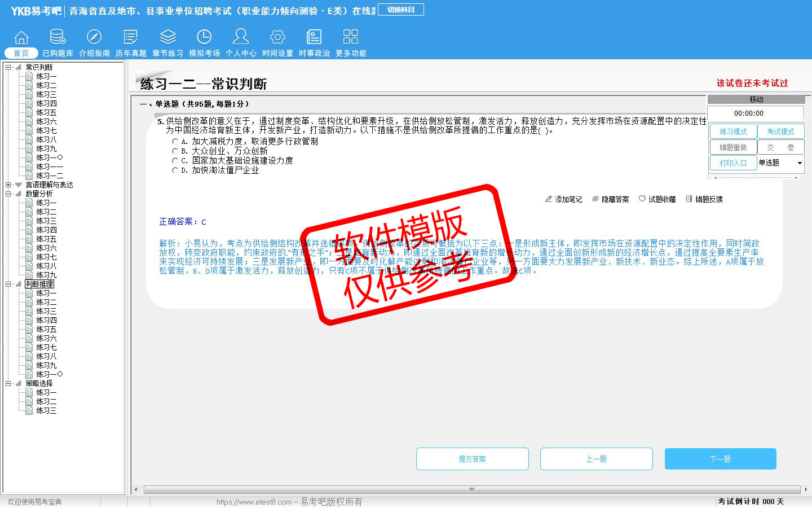Select answer D 加快淘汰僵尸企业
This screenshot has width=812, height=508.
pyautogui.click(x=175, y=170)
